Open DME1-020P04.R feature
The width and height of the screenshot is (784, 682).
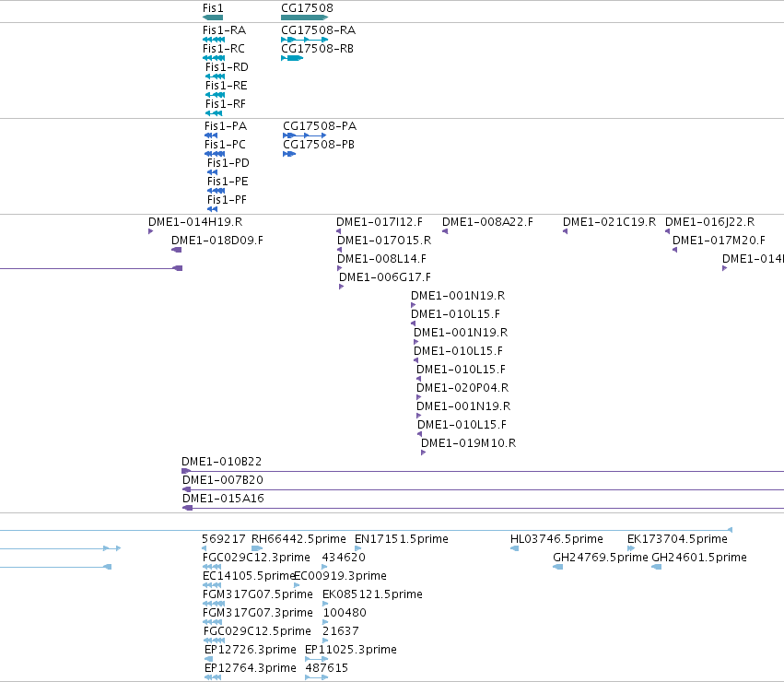coord(462,388)
